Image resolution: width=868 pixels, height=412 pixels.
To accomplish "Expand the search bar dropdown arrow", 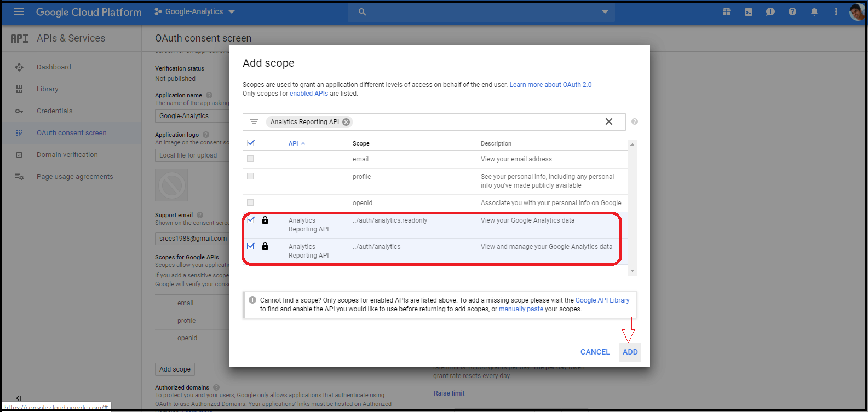I will coord(605,12).
